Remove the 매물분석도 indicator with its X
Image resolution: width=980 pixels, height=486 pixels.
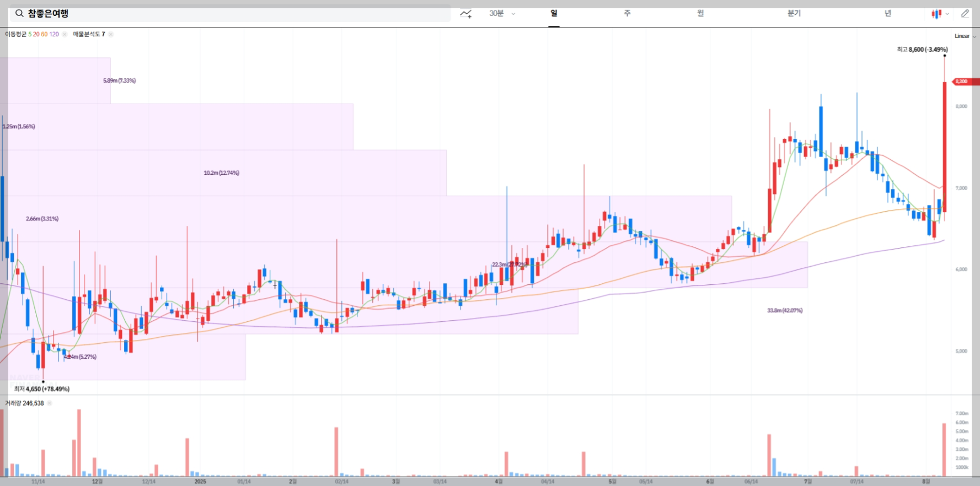(x=111, y=34)
